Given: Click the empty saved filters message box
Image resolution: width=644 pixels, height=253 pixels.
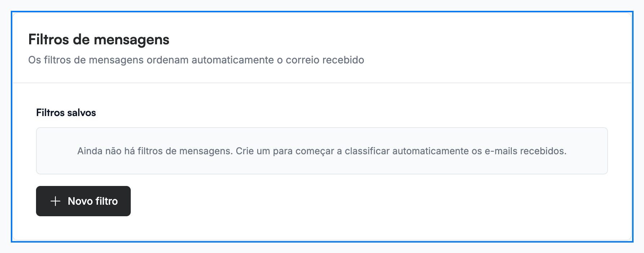Looking at the screenshot, I should (x=322, y=151).
